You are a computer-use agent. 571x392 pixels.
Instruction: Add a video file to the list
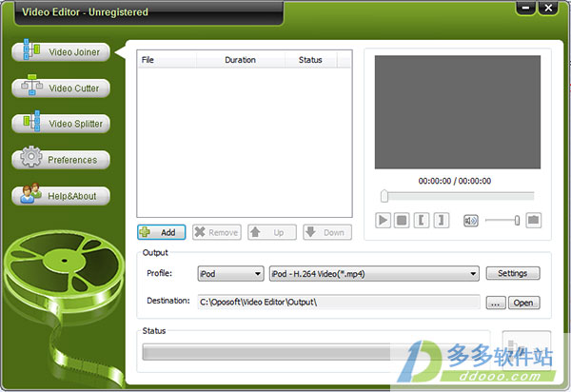[x=162, y=232]
